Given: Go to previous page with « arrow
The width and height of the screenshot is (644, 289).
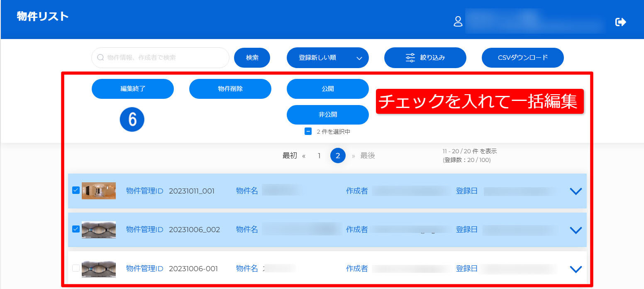Looking at the screenshot, I should tap(304, 156).
